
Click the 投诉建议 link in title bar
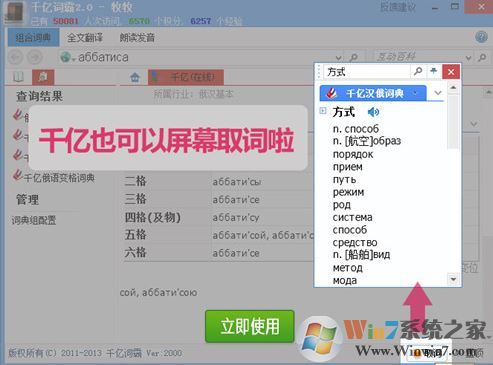coord(398,7)
